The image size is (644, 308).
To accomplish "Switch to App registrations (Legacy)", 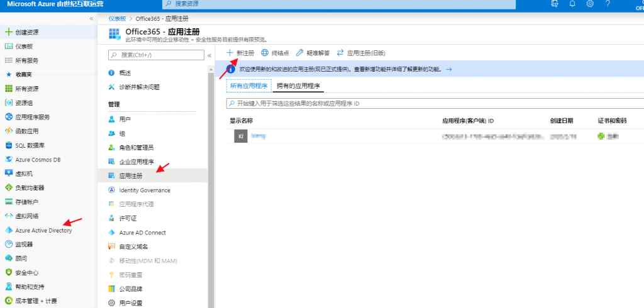I will pyautogui.click(x=361, y=53).
